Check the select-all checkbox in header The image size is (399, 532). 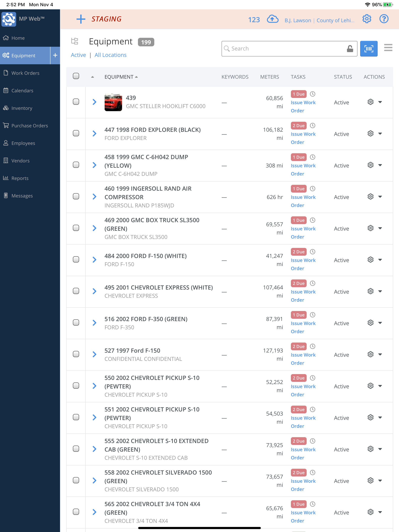coord(76,76)
